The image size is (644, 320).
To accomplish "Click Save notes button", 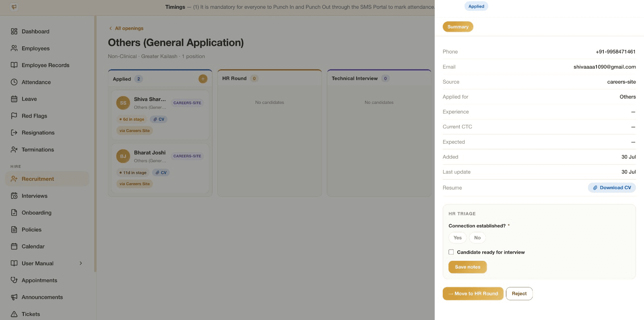I will click(468, 267).
